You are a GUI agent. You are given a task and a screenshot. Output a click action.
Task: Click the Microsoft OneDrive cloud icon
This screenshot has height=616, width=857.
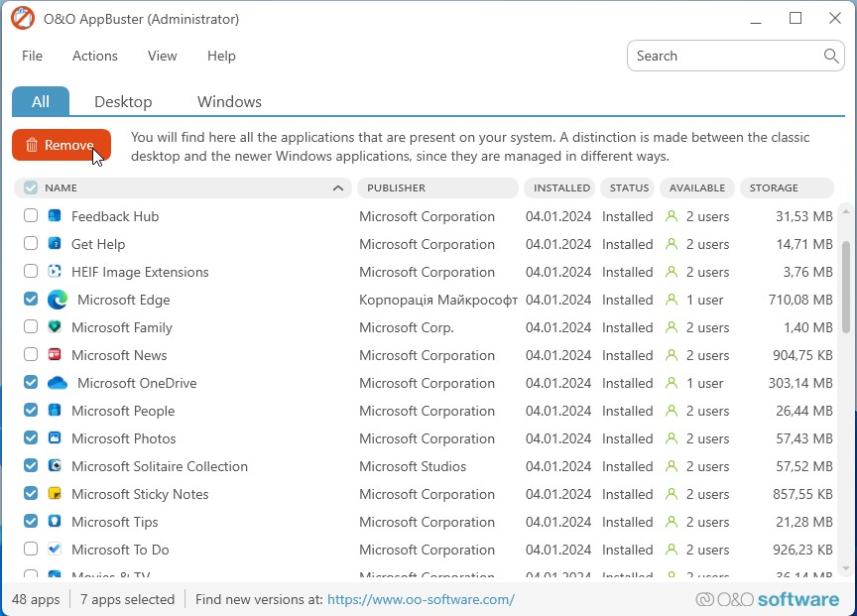[58, 383]
